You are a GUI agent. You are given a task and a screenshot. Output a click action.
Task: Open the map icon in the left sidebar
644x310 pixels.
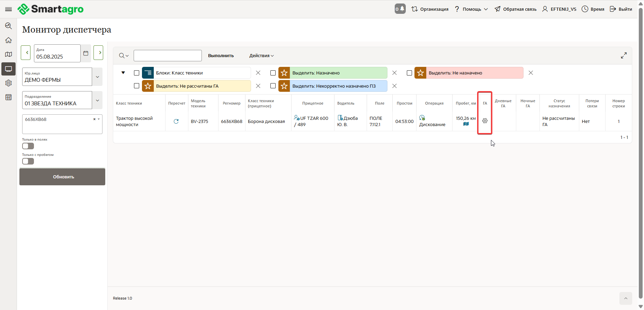click(x=9, y=54)
